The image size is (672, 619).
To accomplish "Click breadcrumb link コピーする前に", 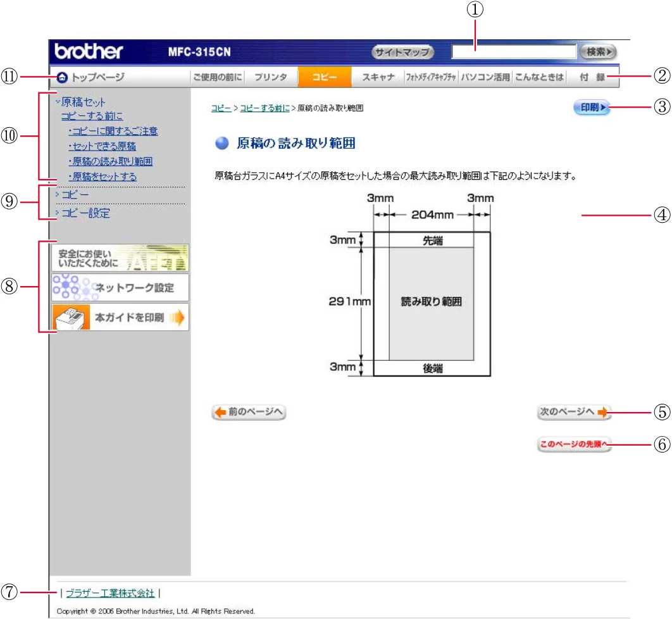I will click(x=264, y=108).
